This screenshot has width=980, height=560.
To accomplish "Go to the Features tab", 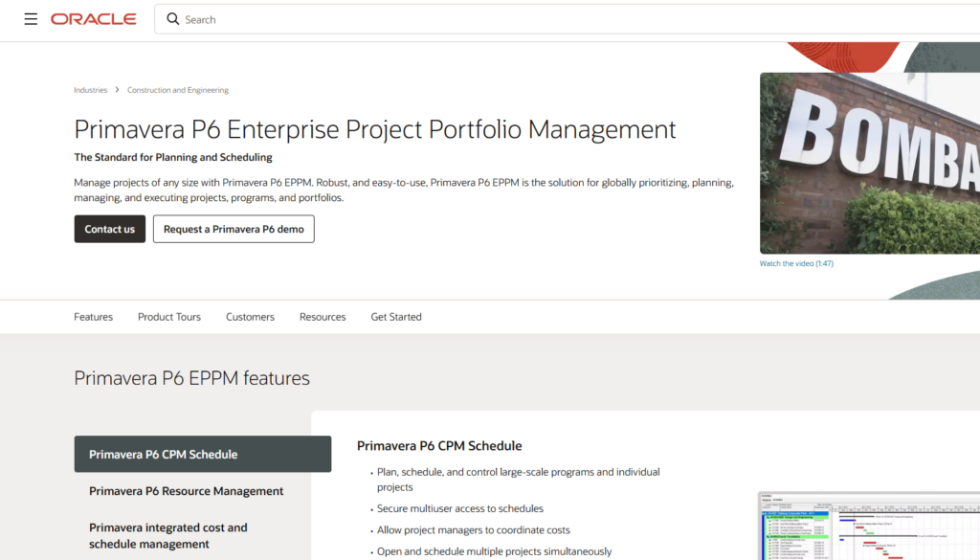I will (x=93, y=317).
